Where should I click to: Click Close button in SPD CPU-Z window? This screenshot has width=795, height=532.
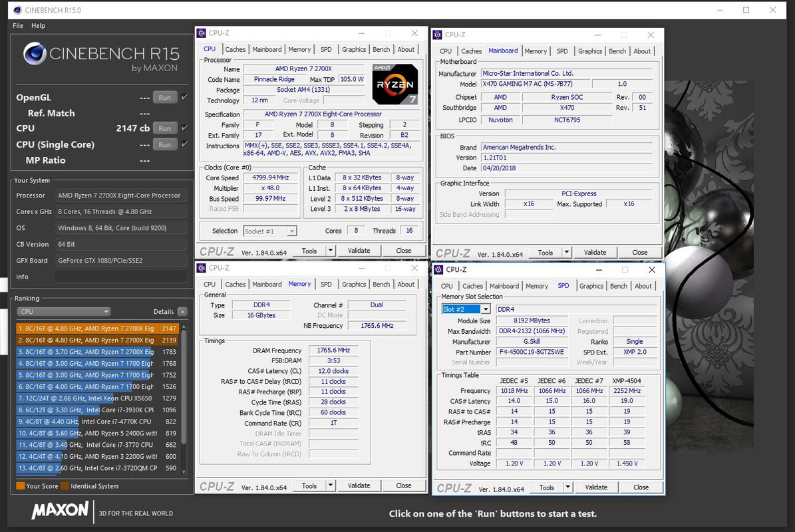tap(641, 487)
